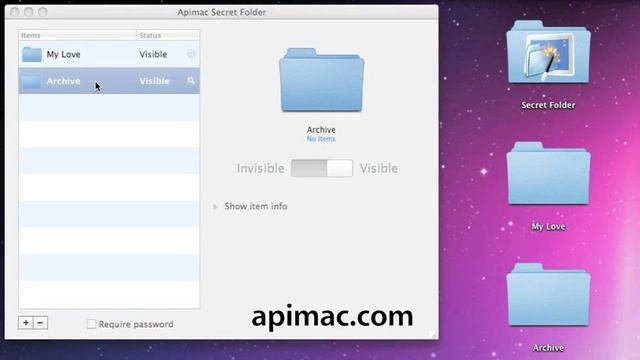Click the No Items text under Archive
The height and width of the screenshot is (360, 640).
pyautogui.click(x=321, y=139)
